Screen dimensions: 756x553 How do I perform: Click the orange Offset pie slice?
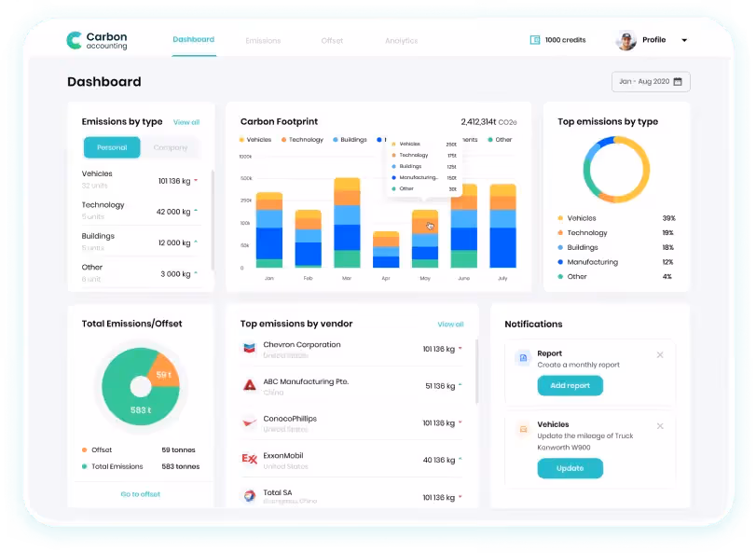164,373
